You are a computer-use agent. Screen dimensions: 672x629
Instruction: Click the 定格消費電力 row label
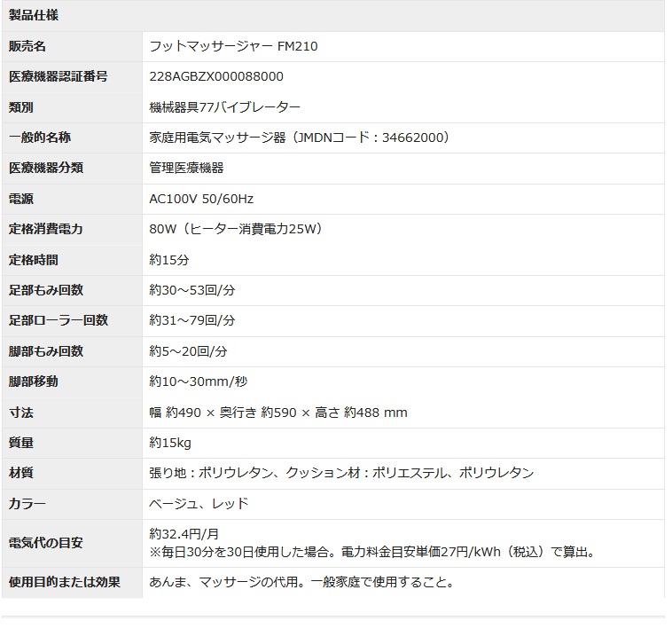[45, 229]
